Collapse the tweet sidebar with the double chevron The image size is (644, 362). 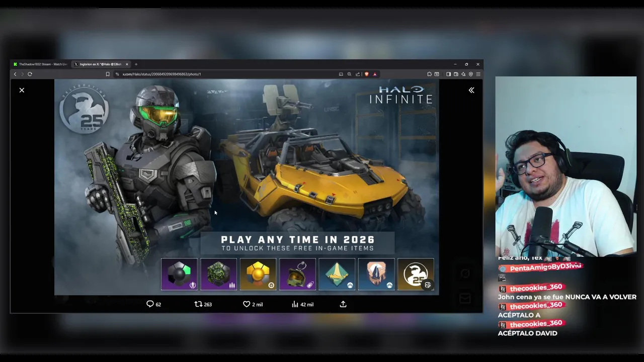(471, 90)
